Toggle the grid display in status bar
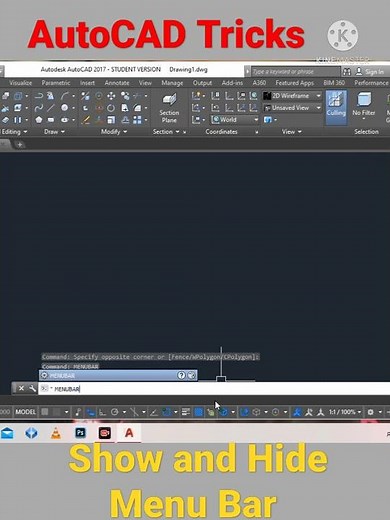 (45, 412)
